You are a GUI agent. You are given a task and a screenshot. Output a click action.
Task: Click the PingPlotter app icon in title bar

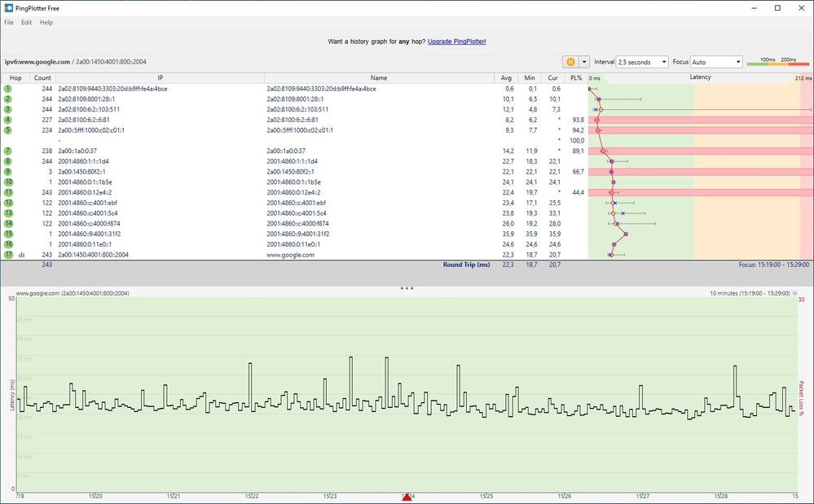point(8,7)
